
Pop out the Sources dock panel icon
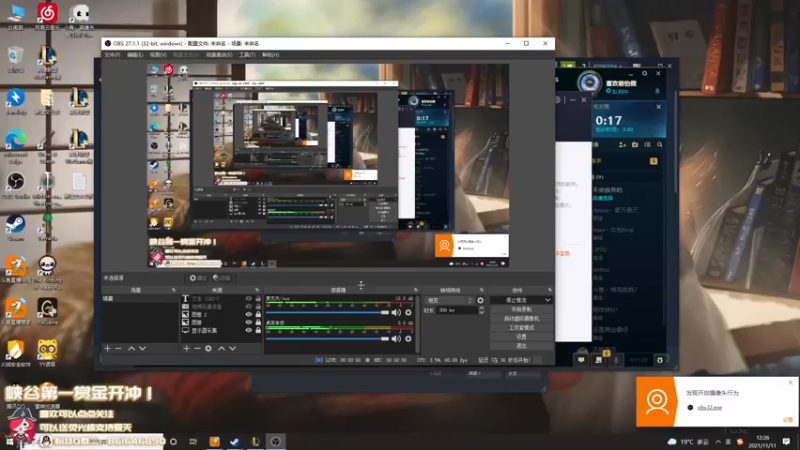point(257,290)
